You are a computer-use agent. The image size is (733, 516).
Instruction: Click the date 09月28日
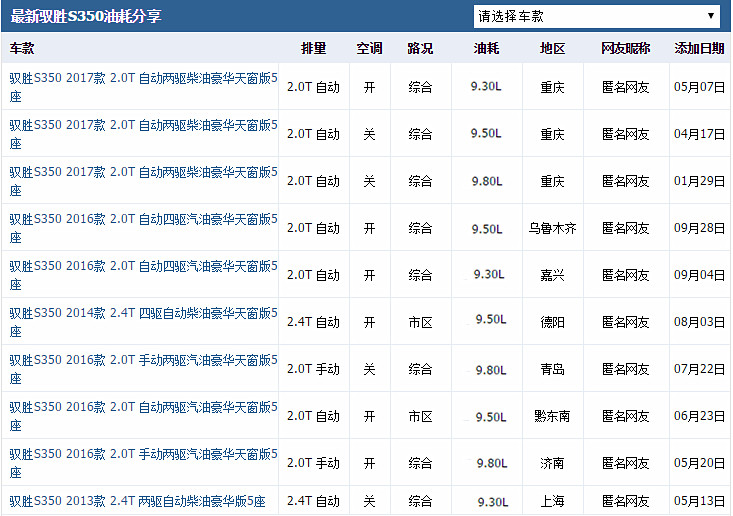click(699, 228)
